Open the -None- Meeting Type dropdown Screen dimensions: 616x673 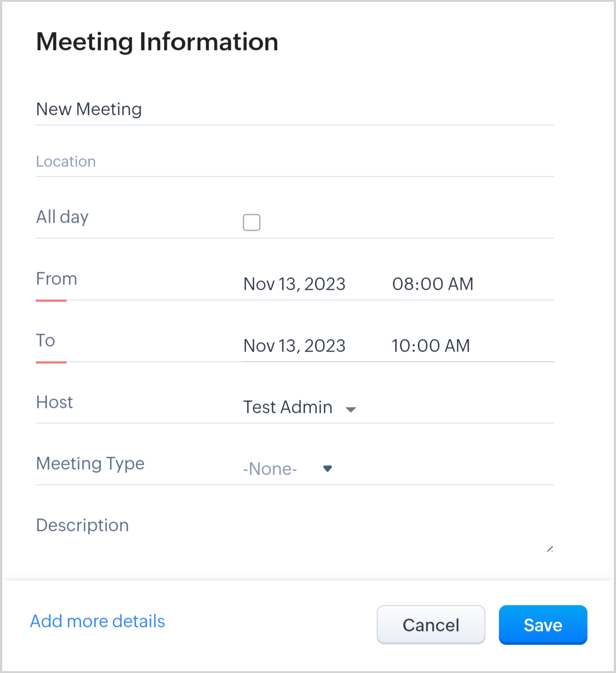(270, 469)
